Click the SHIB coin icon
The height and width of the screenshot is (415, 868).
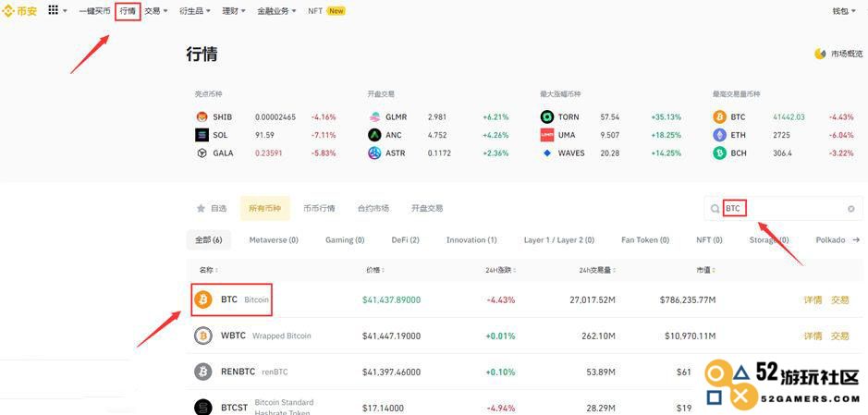point(202,117)
